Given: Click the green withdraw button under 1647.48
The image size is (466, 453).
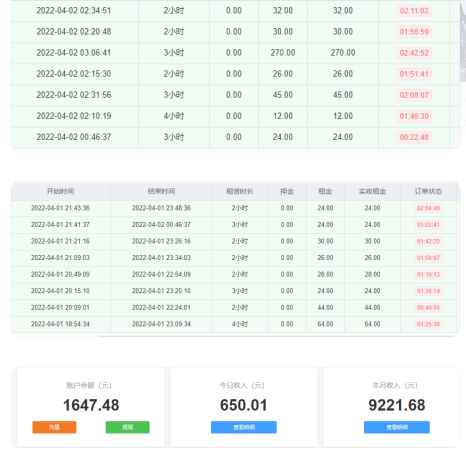Looking at the screenshot, I should (x=128, y=427).
